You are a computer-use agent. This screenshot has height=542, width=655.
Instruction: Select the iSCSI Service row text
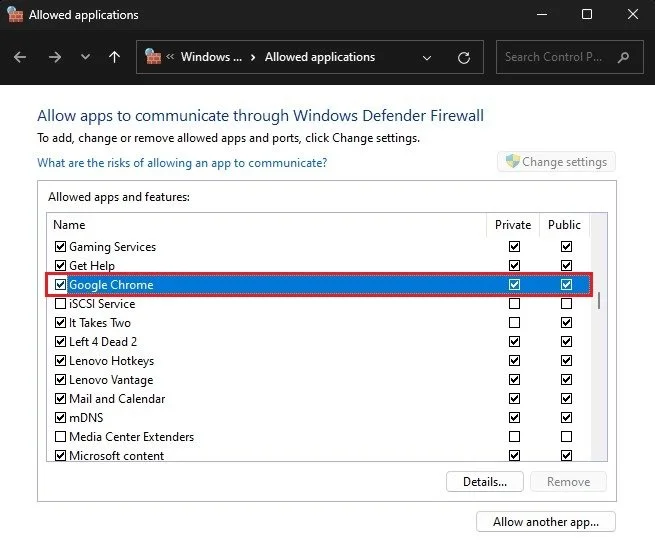pos(102,304)
